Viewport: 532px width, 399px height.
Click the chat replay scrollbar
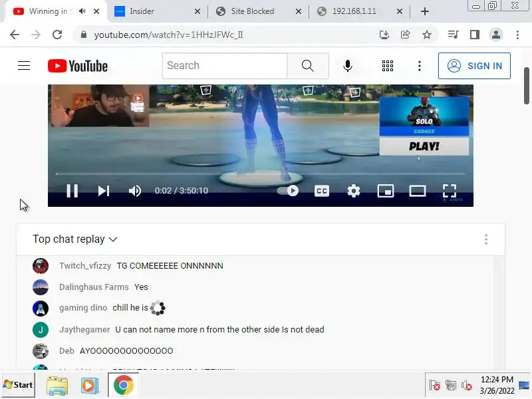click(498, 313)
